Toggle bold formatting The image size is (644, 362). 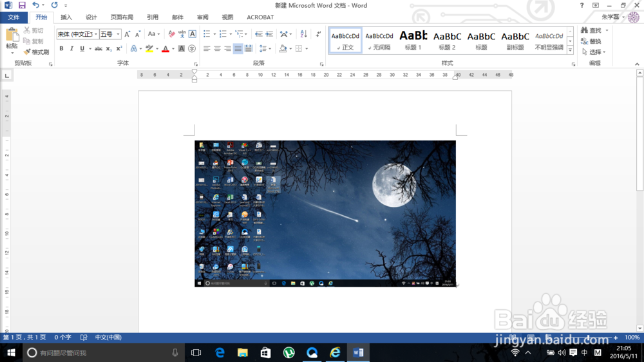coord(61,48)
